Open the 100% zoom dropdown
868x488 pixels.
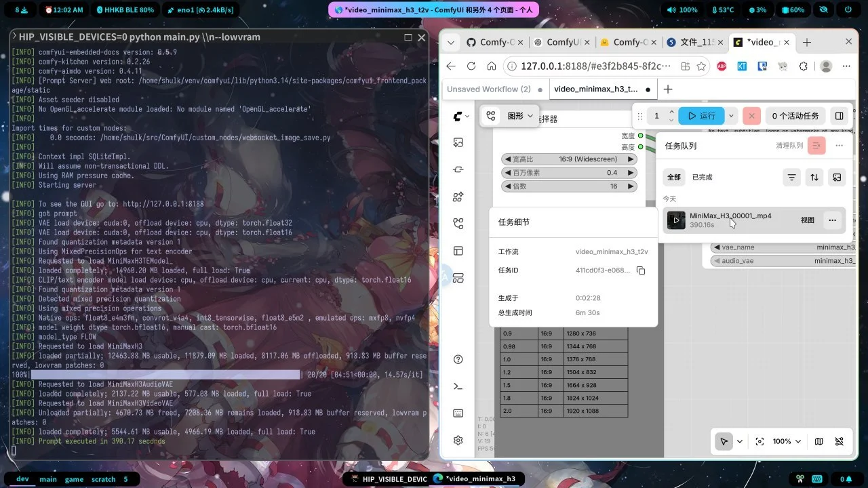coord(788,441)
